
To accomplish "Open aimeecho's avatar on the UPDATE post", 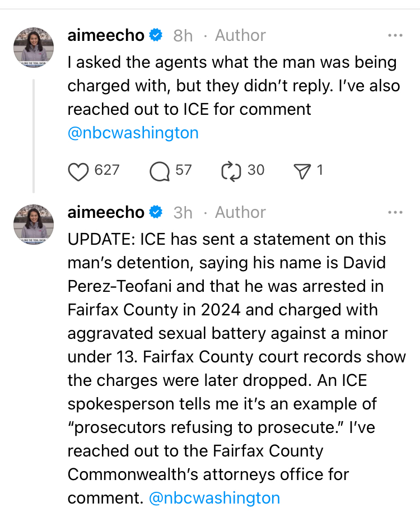I will click(x=34, y=224).
